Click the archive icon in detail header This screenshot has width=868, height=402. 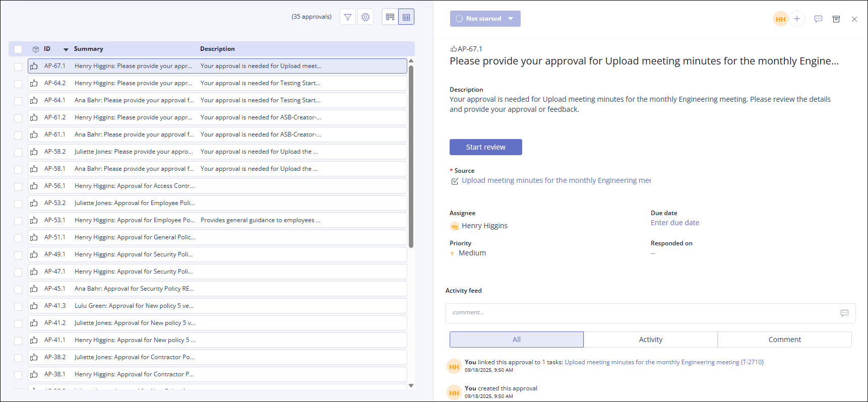tap(836, 19)
